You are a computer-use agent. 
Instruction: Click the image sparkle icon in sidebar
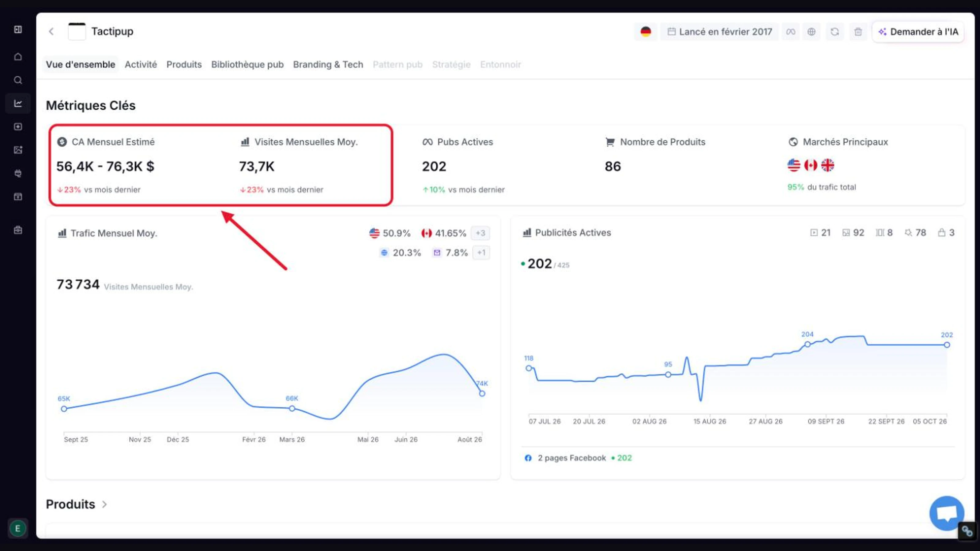tap(18, 150)
